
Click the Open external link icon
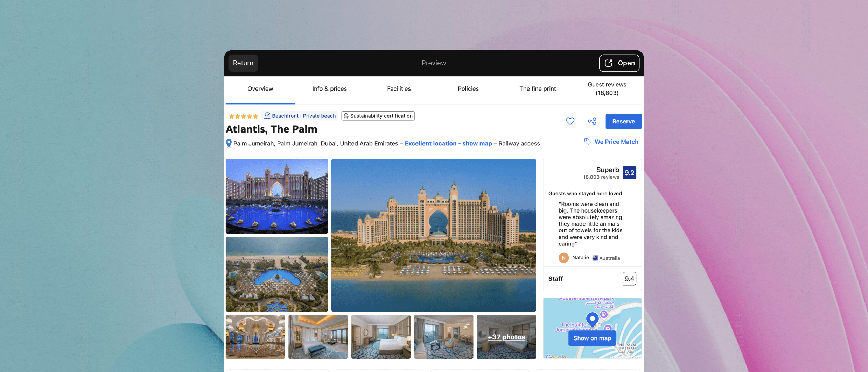(x=609, y=63)
